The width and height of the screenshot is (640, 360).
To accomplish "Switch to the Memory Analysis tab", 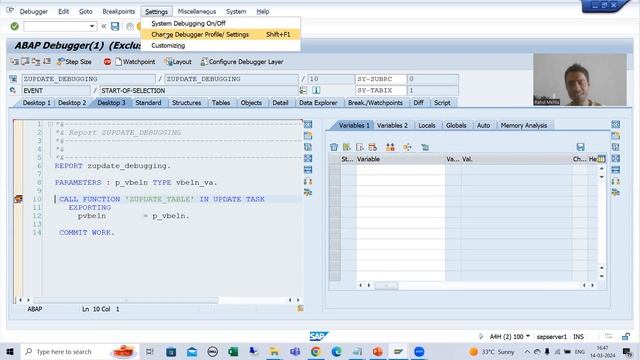I will tap(524, 125).
